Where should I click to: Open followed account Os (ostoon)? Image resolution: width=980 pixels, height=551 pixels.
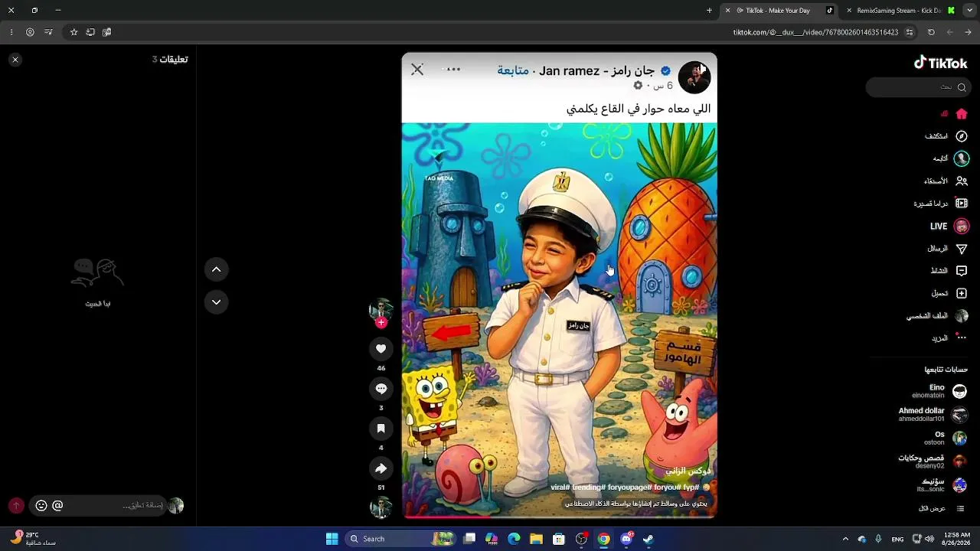(x=946, y=439)
